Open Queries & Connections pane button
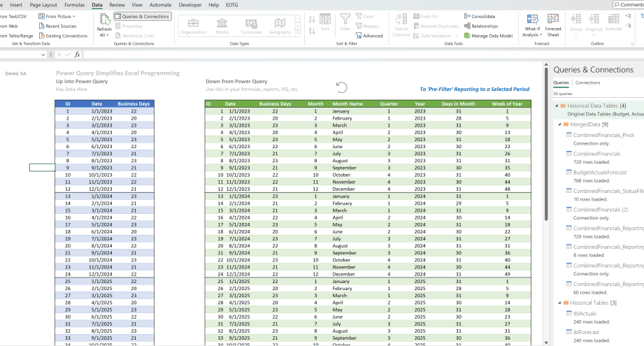Viewport: 644px width, 346px height. 143,16
